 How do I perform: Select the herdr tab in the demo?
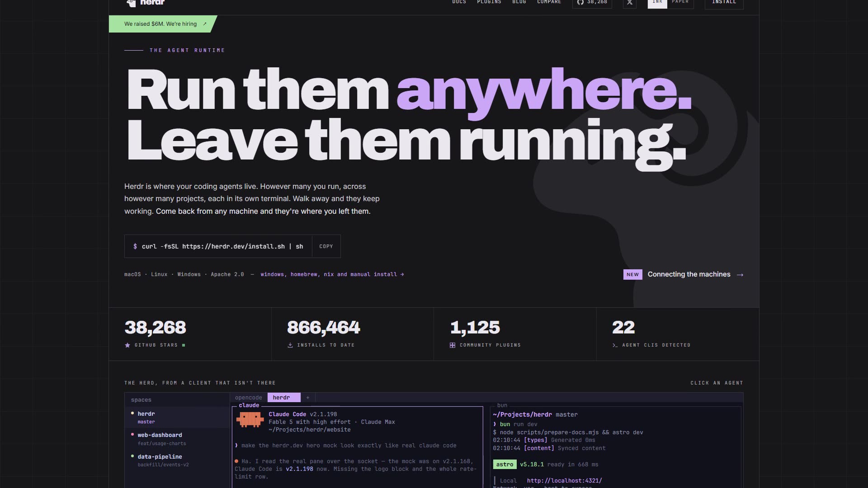tap(284, 398)
